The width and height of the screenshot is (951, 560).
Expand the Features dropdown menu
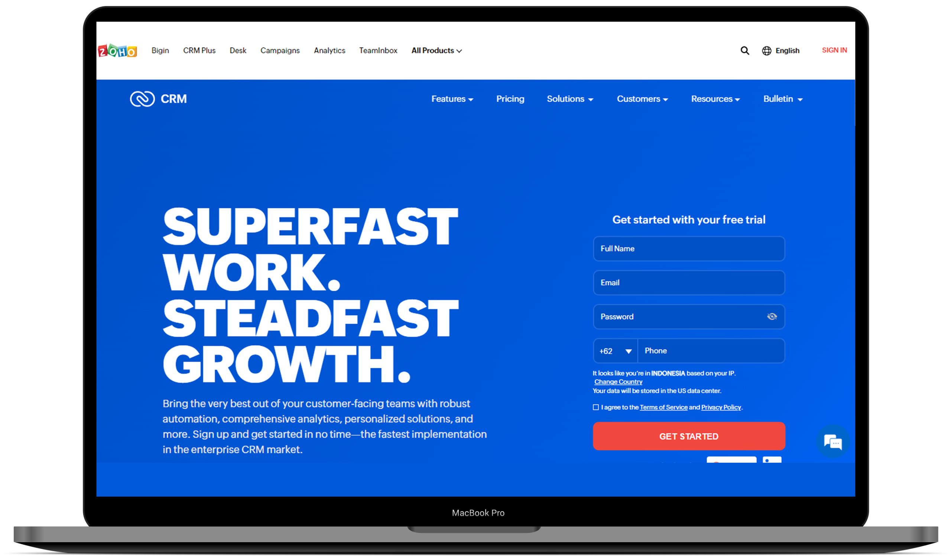[x=452, y=99]
